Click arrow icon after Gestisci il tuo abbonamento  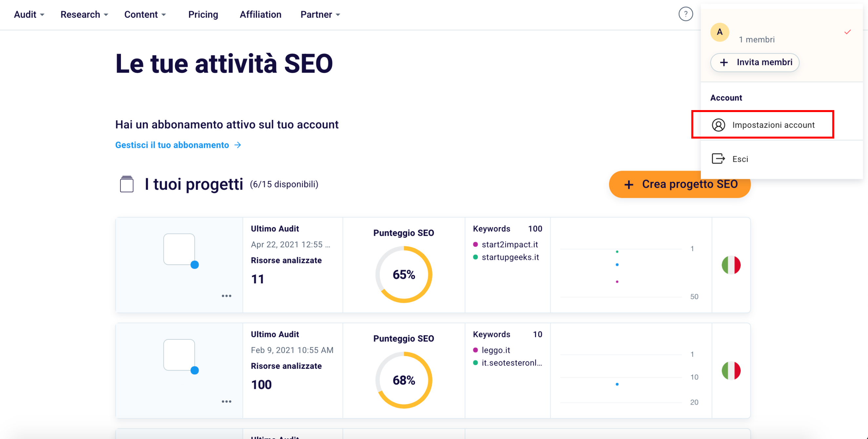(238, 145)
